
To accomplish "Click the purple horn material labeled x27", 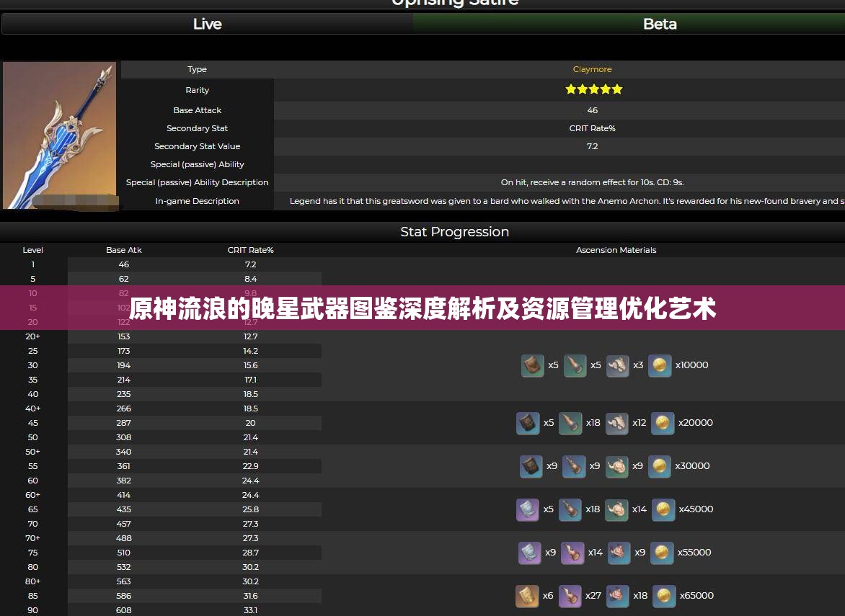I will point(570,596).
